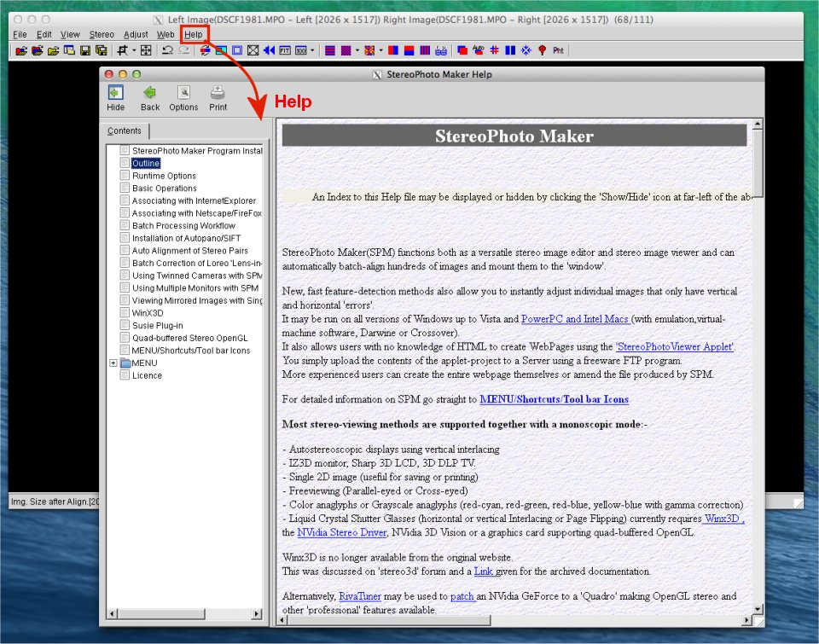Select the 'Licence' topic in Contents
Screen dimensions: 819x644
click(147, 375)
